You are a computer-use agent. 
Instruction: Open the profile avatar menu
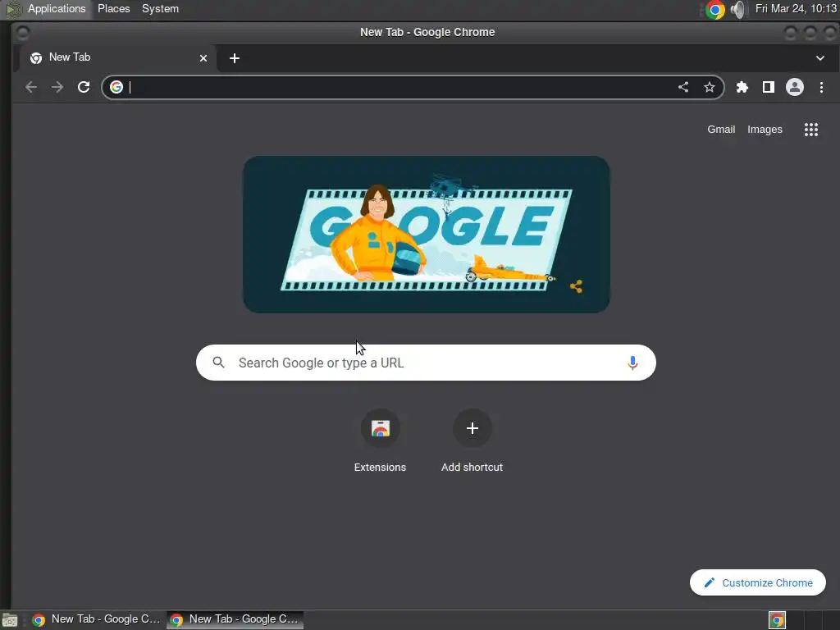tap(794, 87)
